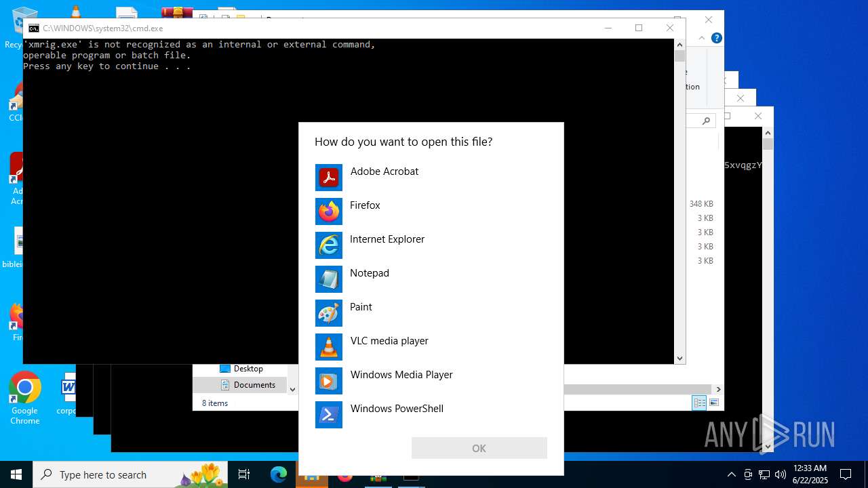Screen dimensions: 868x488
Task: Select the VLC media player cone icon
Action: (x=329, y=347)
